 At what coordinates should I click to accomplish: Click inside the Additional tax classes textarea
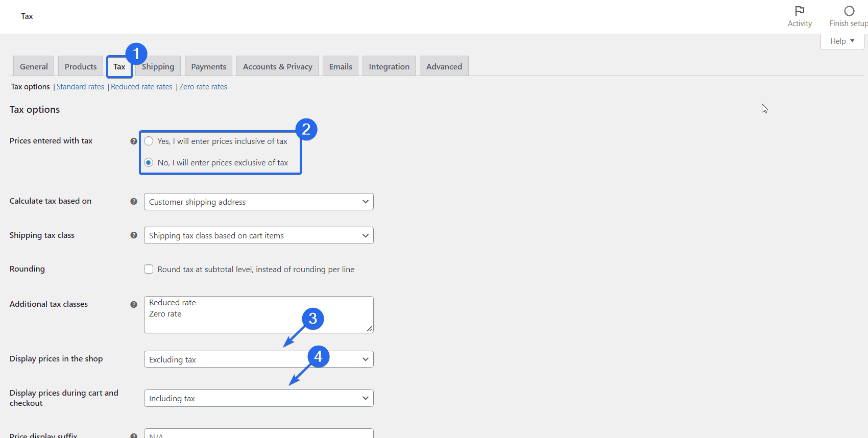tap(258, 314)
